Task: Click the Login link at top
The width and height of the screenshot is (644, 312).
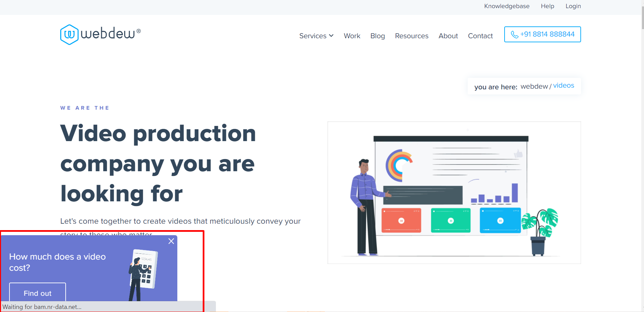Action: (x=573, y=6)
